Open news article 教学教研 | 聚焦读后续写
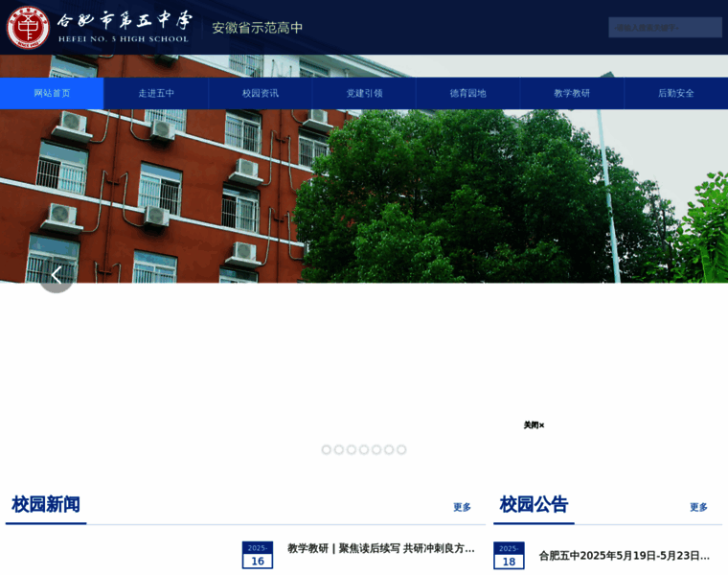The image size is (728, 575). (x=380, y=548)
